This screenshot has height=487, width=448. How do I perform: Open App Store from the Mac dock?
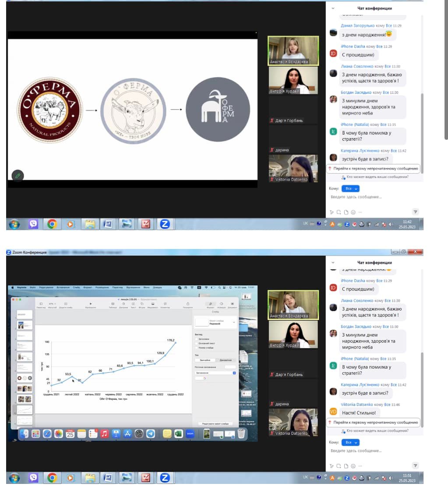click(127, 434)
